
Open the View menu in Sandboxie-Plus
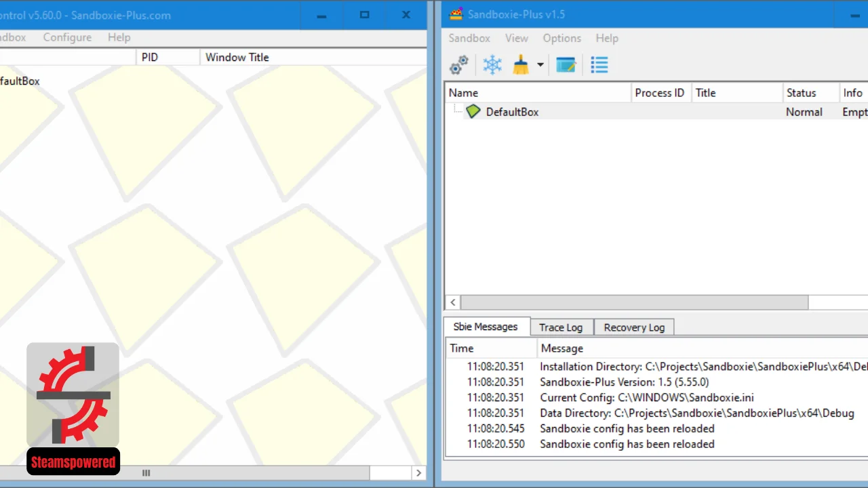pyautogui.click(x=517, y=38)
